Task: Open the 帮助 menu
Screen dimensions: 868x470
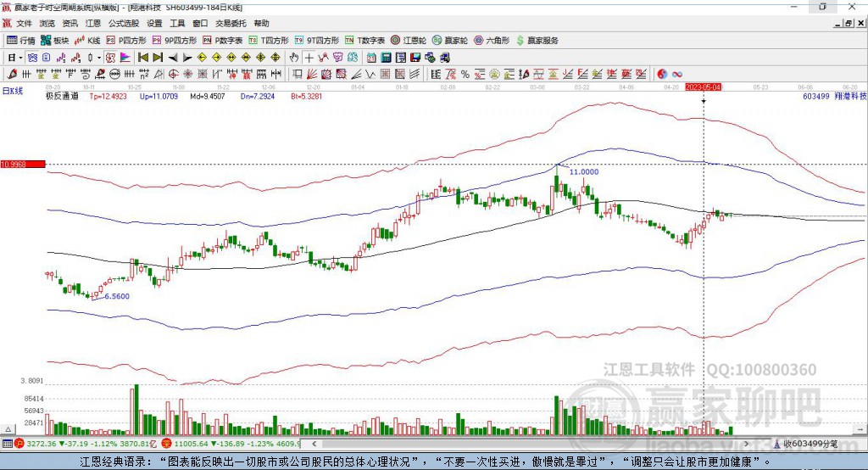Action: click(261, 23)
